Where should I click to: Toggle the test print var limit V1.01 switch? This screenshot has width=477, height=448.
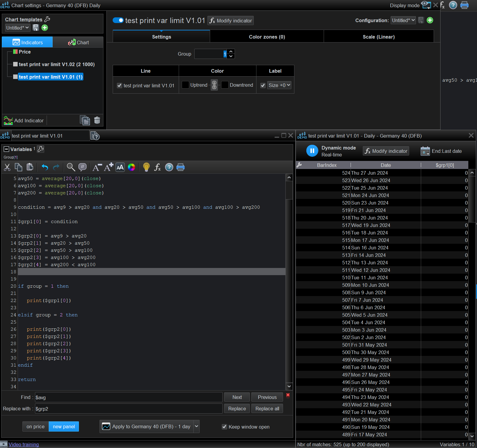(x=118, y=20)
